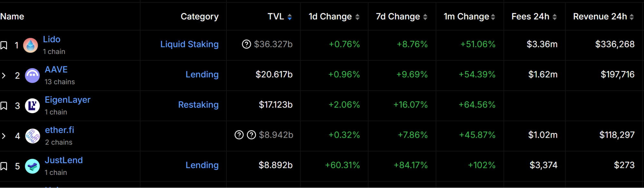644x188 pixels.
Task: Click the ether.fi logo icon
Action: 33,136
